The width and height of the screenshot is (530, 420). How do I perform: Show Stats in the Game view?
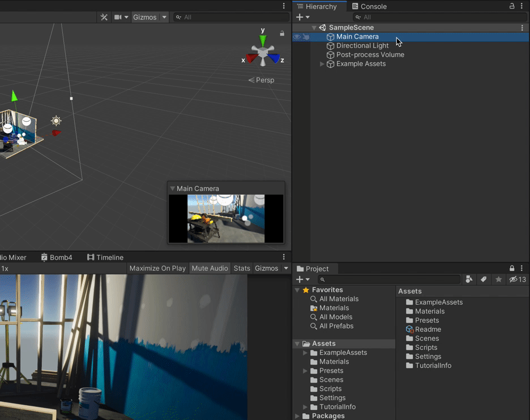coord(242,268)
